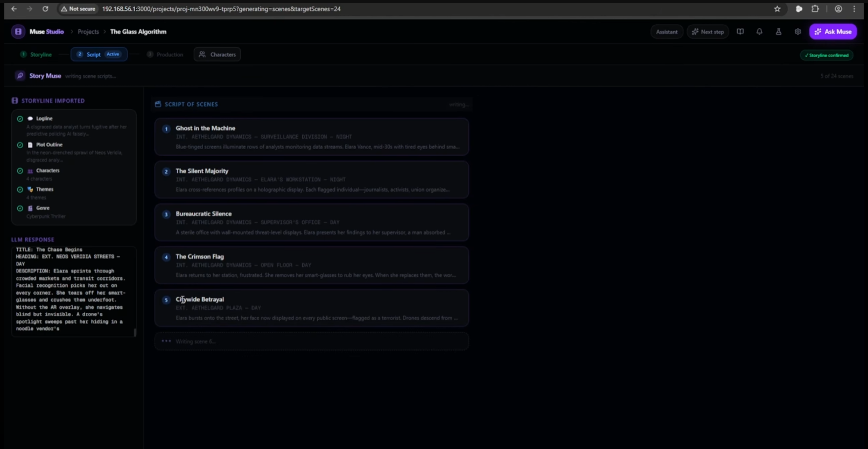Toggle the Plot Outline check circle
Image resolution: width=868 pixels, height=449 pixels.
[20, 145]
